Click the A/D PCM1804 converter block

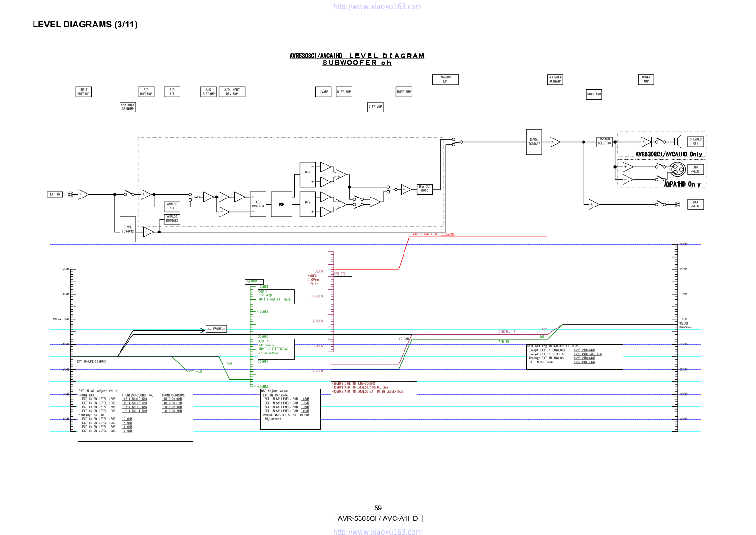(258, 204)
